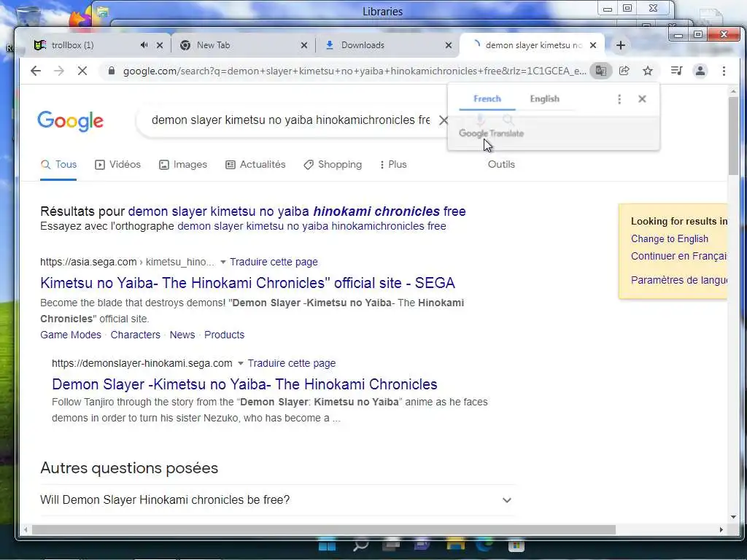Click the horizontal scrollbar thumb
This screenshot has width=747, height=560.
(323, 530)
